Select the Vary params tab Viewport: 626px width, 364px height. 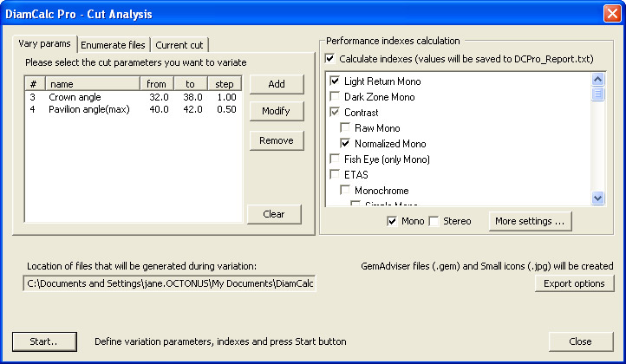[45, 44]
